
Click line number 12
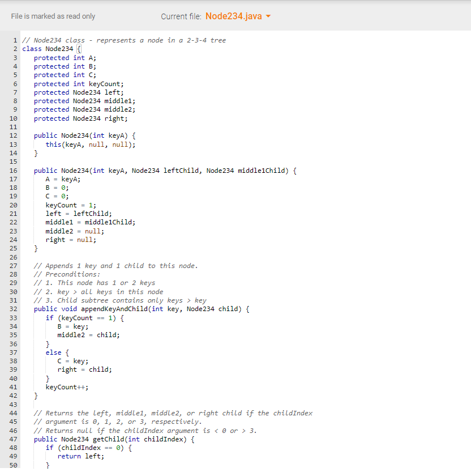13,135
